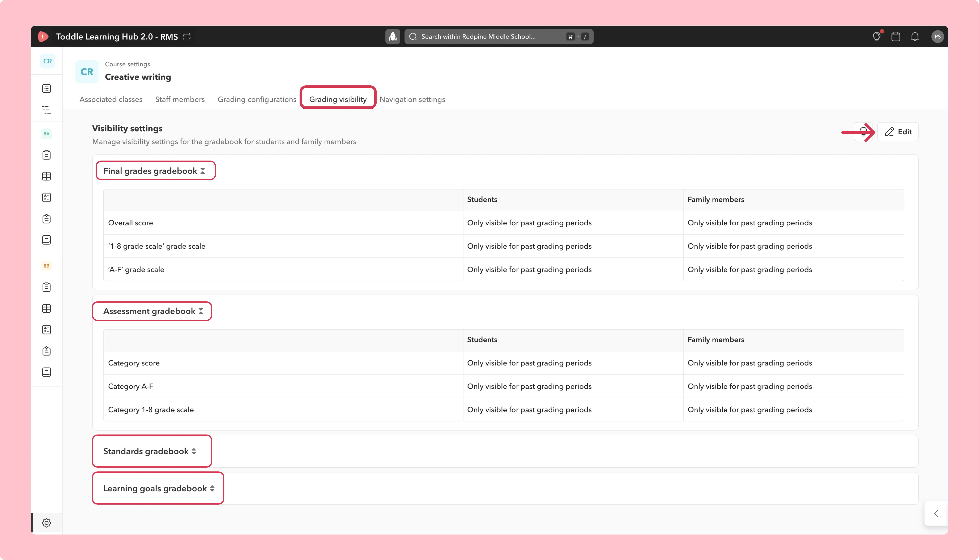The height and width of the screenshot is (560, 979).
Task: Open the book icon in 8B section
Action: [47, 372]
